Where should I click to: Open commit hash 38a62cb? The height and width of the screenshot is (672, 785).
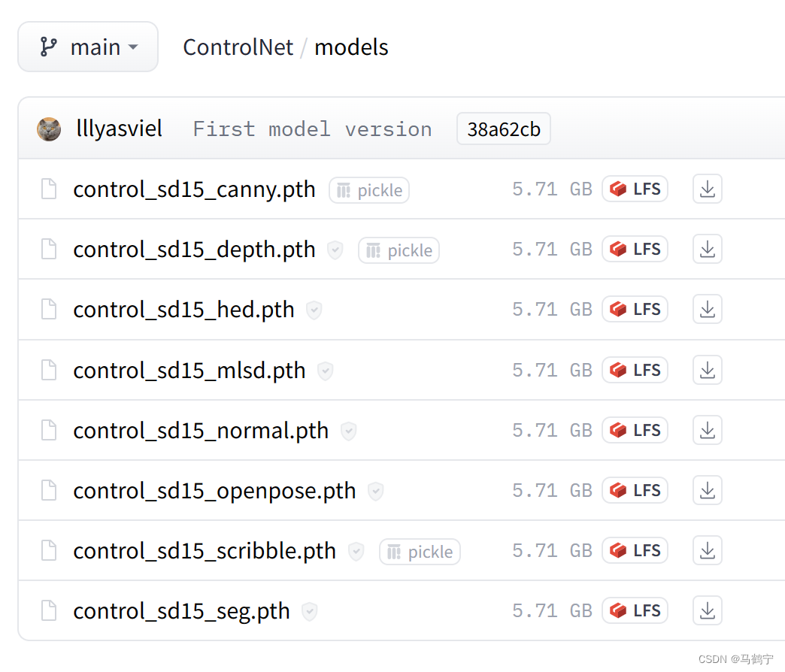tap(503, 129)
